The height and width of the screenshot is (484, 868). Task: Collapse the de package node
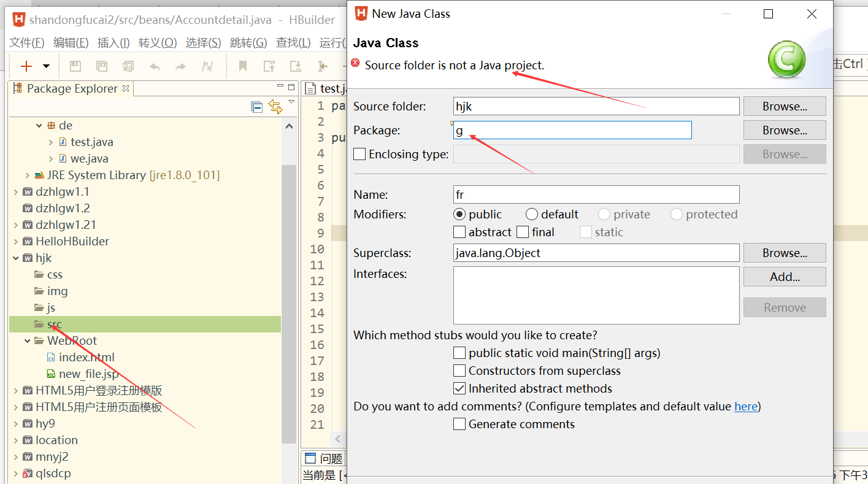(39, 125)
